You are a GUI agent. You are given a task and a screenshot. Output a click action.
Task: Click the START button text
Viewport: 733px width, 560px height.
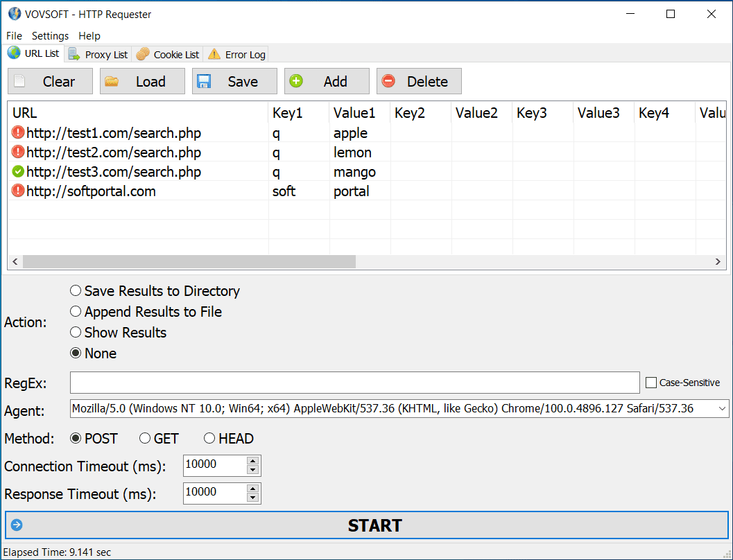[374, 525]
